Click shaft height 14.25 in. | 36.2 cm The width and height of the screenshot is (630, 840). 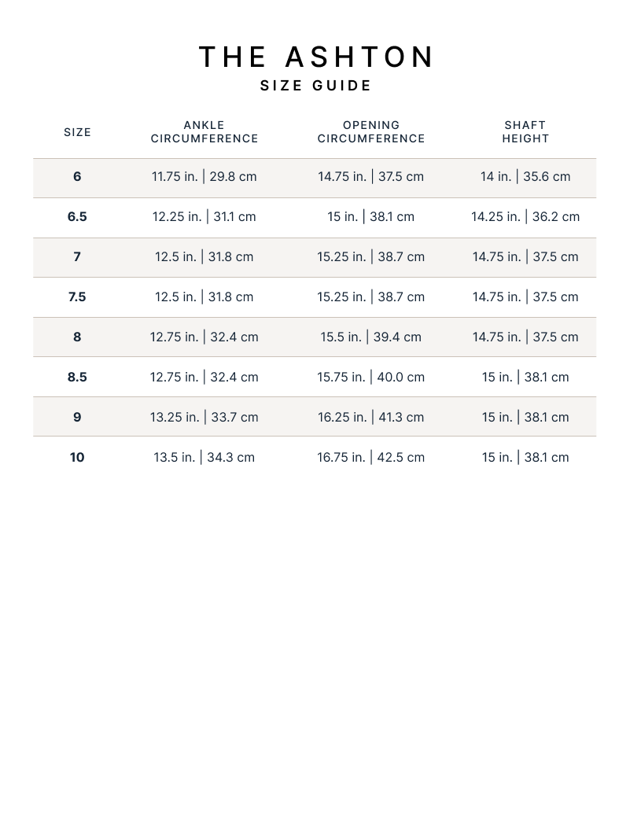(525, 217)
